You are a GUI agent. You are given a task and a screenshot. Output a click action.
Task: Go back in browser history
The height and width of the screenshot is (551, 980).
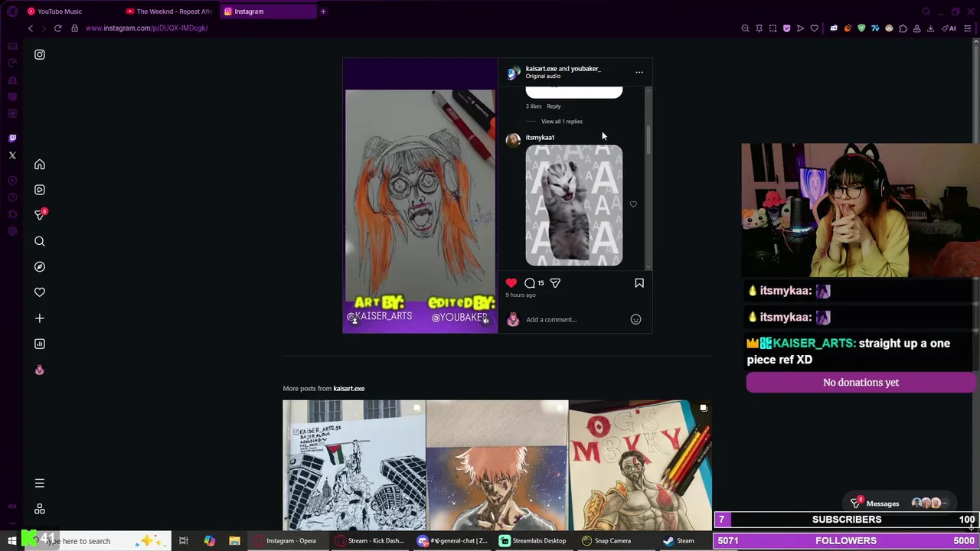31,28
